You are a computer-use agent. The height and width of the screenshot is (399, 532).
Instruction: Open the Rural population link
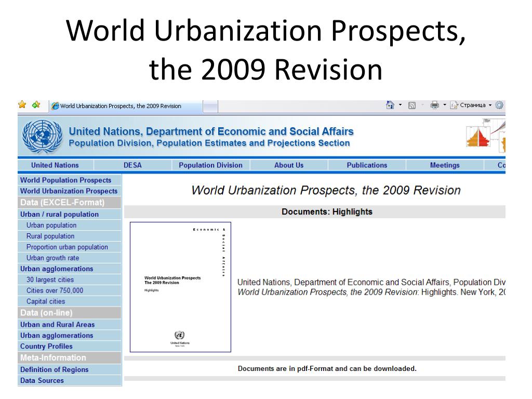click(x=50, y=236)
